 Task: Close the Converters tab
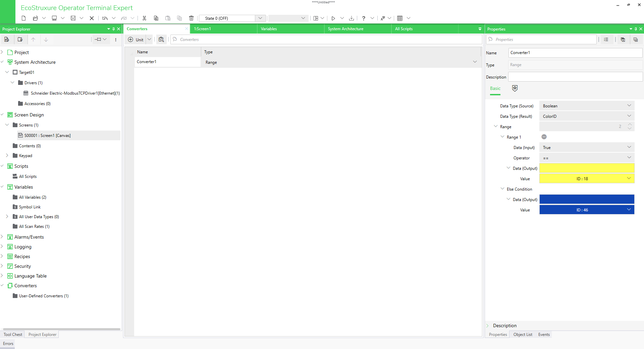pyautogui.click(x=186, y=29)
